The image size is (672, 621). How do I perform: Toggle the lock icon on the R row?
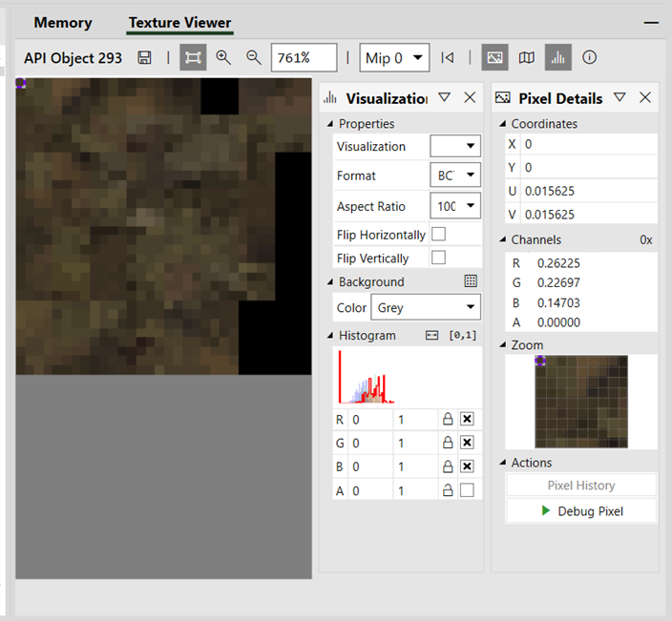[x=448, y=419]
